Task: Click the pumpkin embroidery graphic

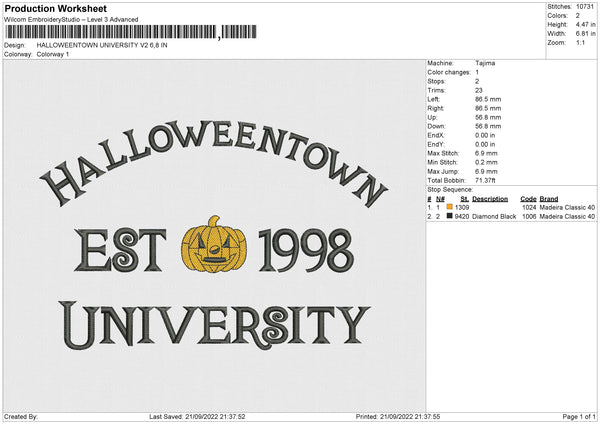Action: point(214,244)
